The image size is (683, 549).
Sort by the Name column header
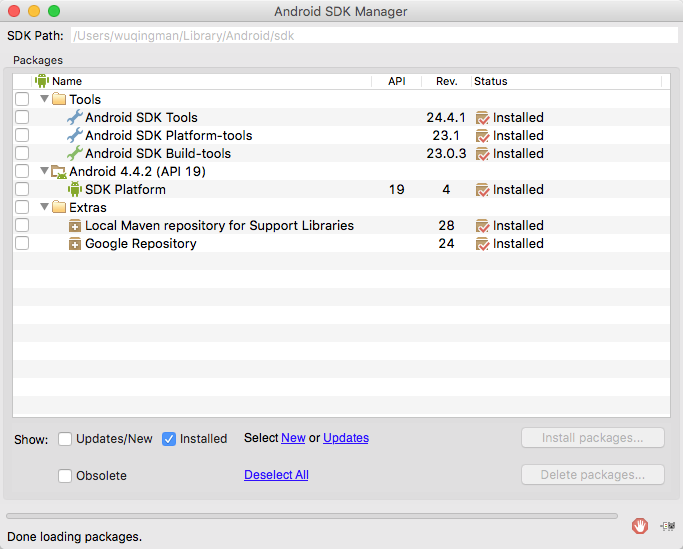202,81
